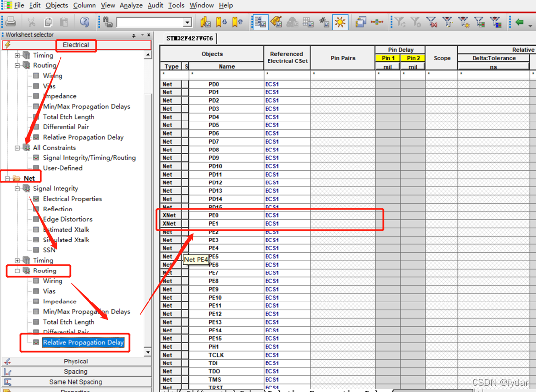The image size is (536, 392).
Task: Open the Edge Distortions worksheet
Action: [68, 219]
